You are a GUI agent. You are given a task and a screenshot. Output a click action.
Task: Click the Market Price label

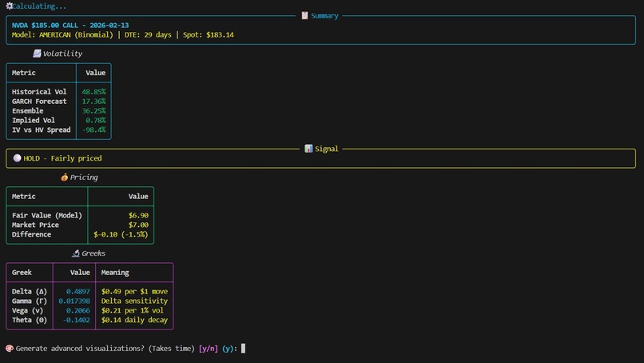(x=35, y=225)
